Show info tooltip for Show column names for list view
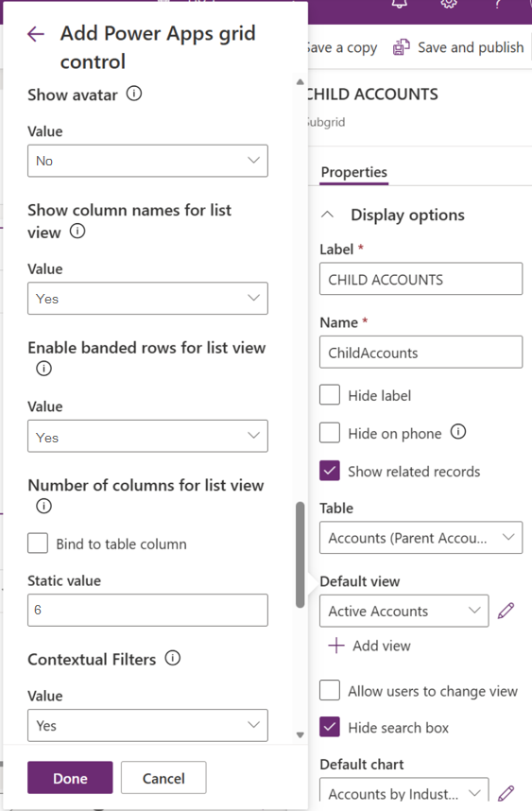This screenshot has width=532, height=811. [77, 231]
